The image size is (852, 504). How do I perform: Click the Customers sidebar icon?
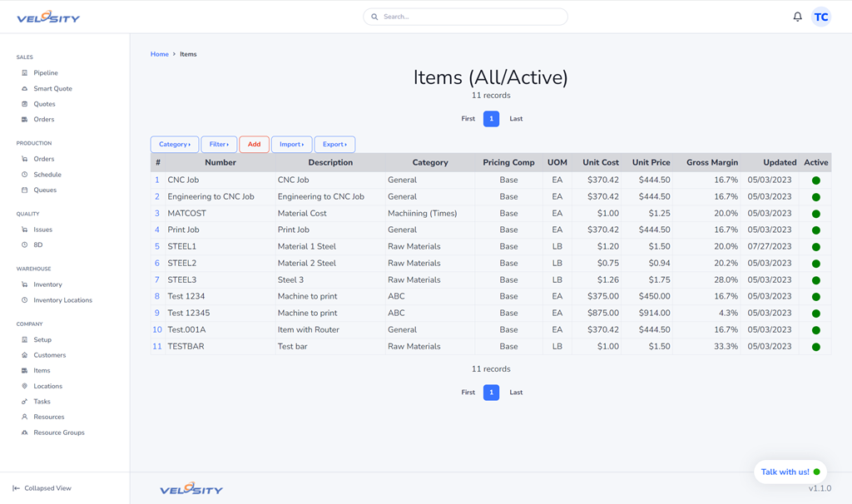click(x=24, y=355)
